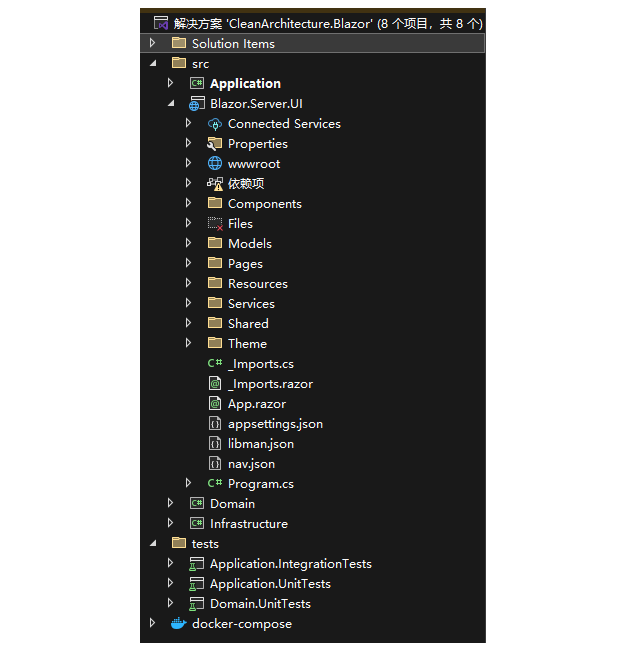
Task: Click the appsettings.json file icon
Action: click(x=215, y=423)
